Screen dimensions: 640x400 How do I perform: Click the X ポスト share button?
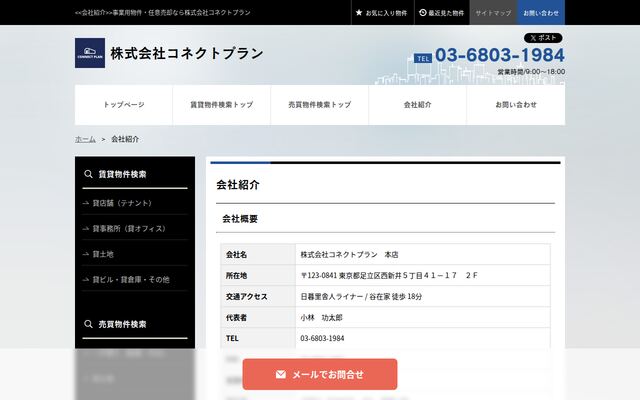(x=543, y=38)
